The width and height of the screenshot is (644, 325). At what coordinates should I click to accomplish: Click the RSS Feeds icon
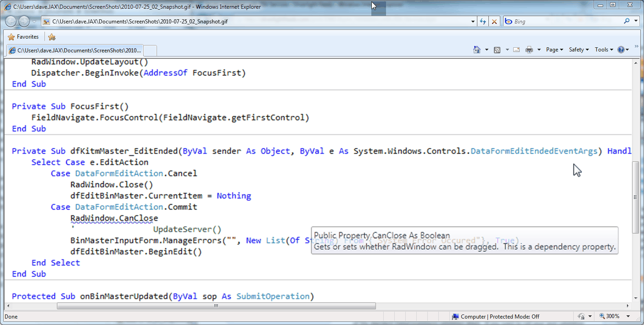(497, 50)
